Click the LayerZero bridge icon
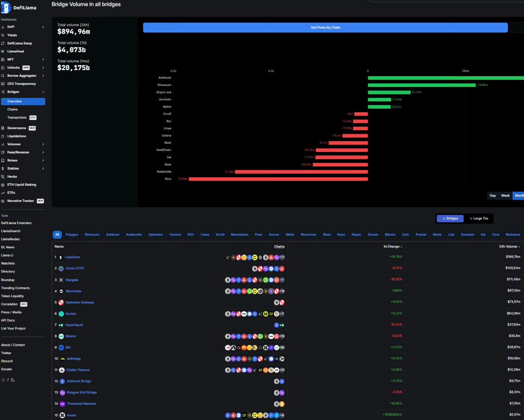Viewport: 524px width, 420px height. [61, 257]
